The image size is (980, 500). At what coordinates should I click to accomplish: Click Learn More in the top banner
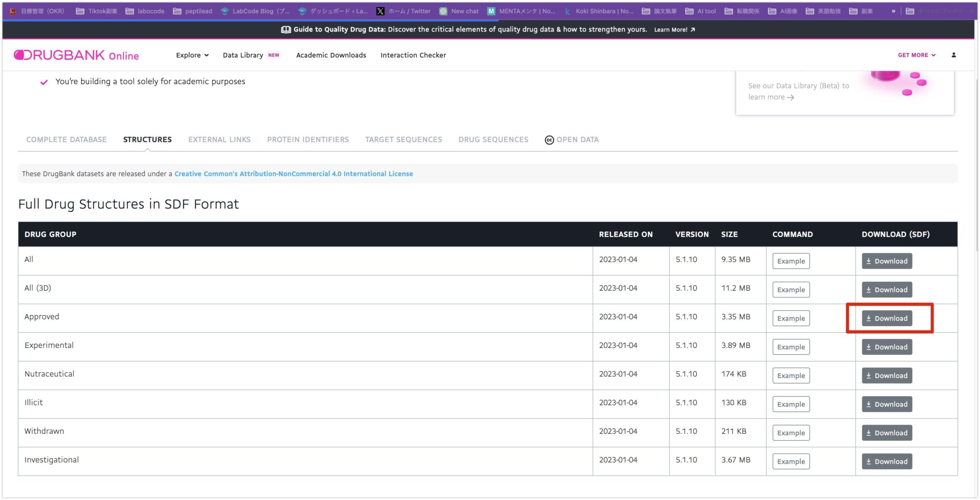[x=674, y=30]
